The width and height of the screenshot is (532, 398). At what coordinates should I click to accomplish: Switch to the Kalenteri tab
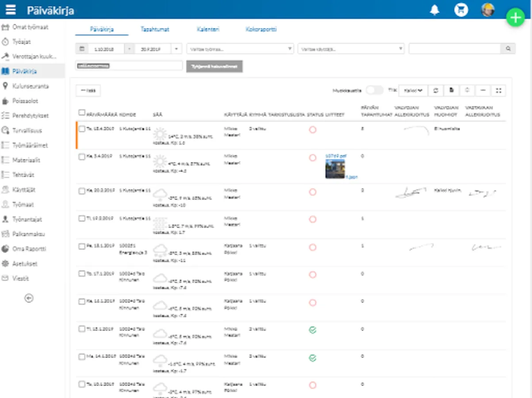click(208, 29)
